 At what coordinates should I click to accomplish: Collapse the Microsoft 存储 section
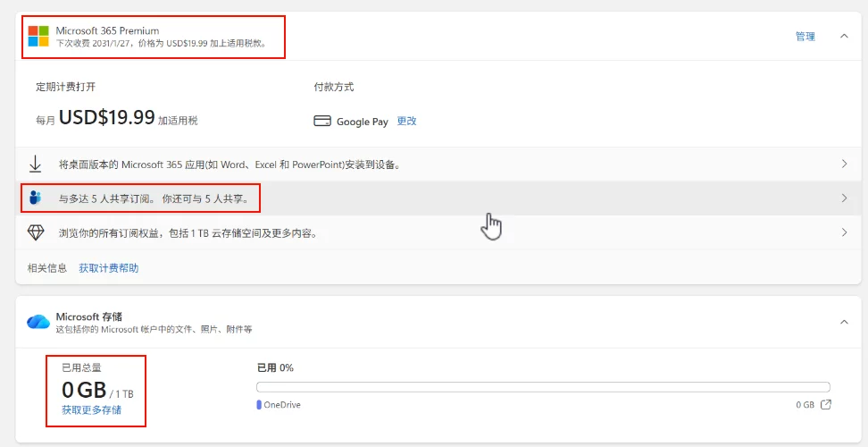844,322
